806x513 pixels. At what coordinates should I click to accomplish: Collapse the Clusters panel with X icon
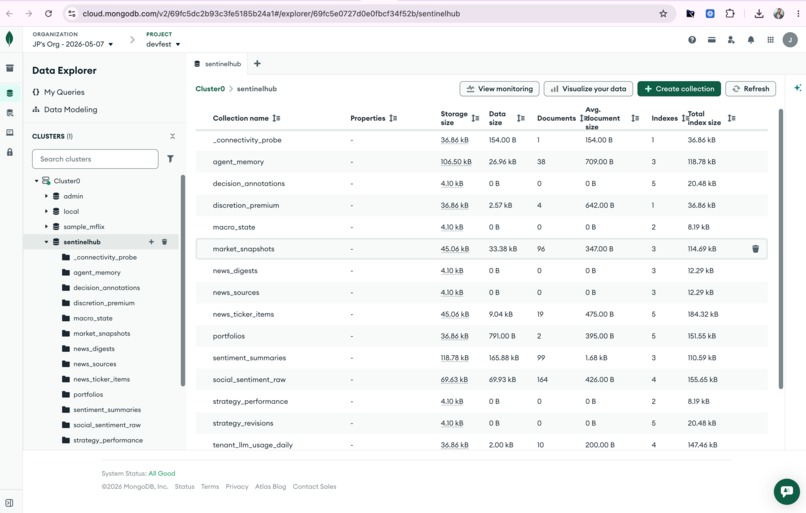[173, 136]
